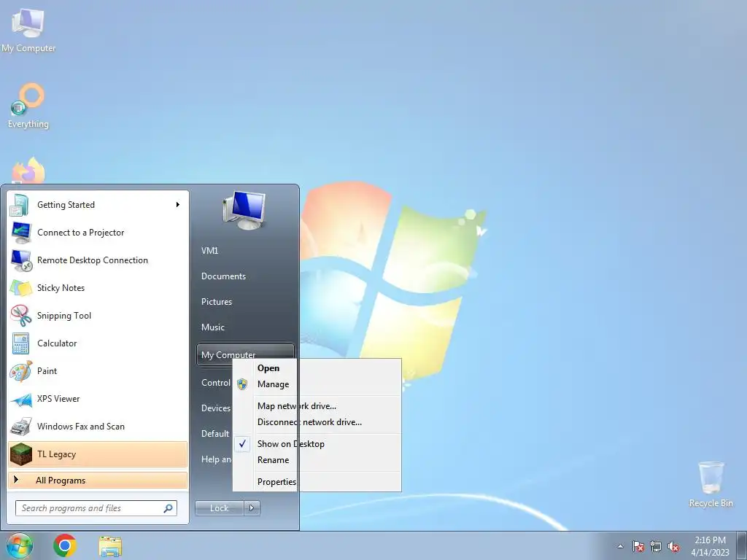
Task: Click the user account picture in Start menu
Action: point(244,209)
